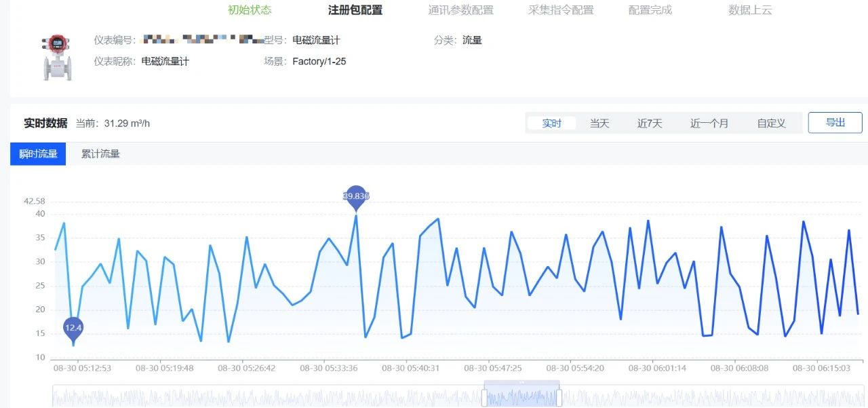Screen dimensions: 868x408
Task: Select the 实时 time range option
Action: coord(551,124)
